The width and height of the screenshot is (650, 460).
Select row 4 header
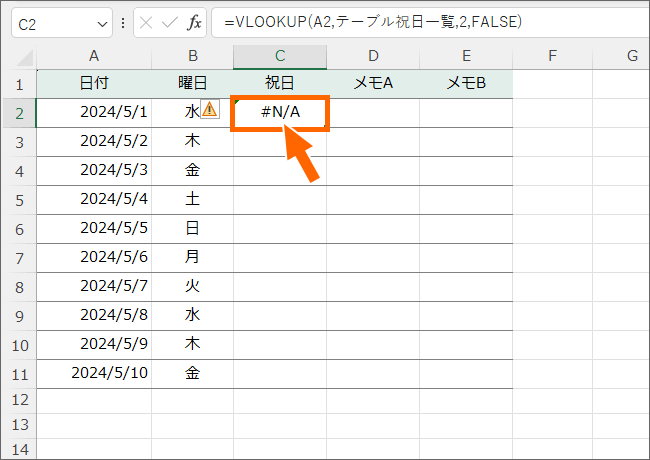click(19, 171)
